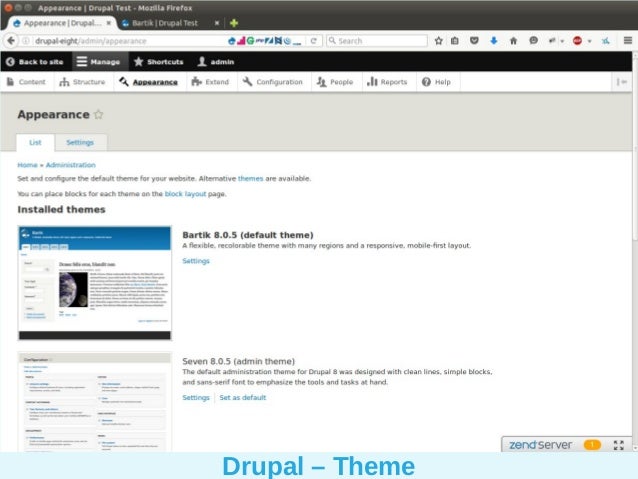This screenshot has height=479, width=638.
Task: Open Bartik theme Settings link
Action: (196, 261)
